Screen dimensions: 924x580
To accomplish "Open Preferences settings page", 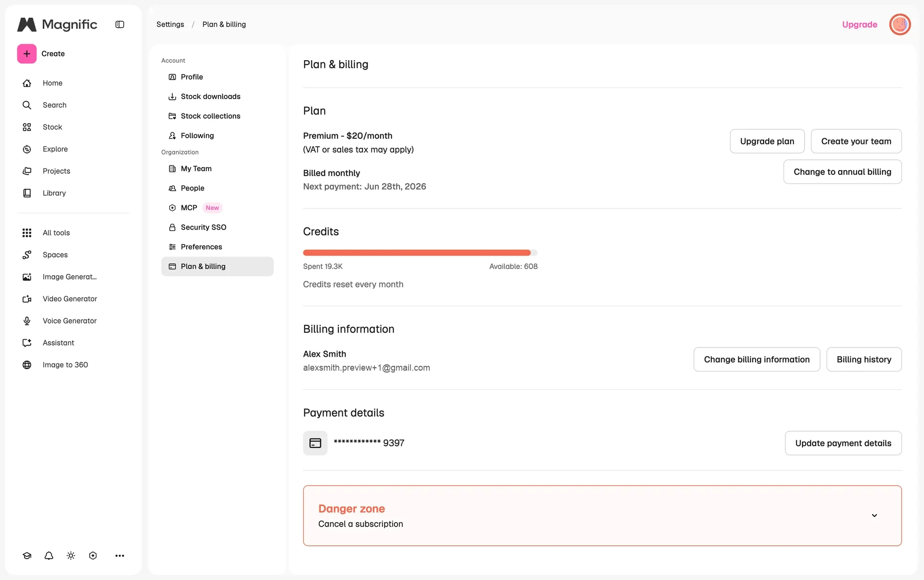I will (x=218, y=247).
